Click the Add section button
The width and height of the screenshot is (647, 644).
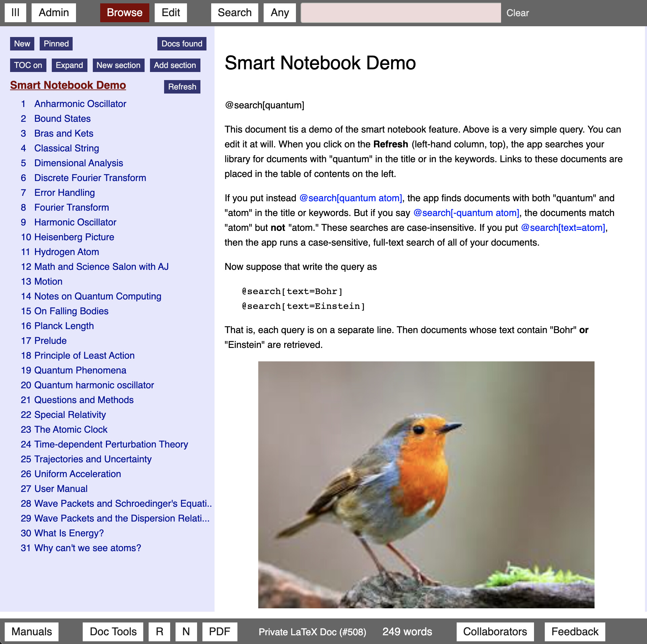coord(175,65)
